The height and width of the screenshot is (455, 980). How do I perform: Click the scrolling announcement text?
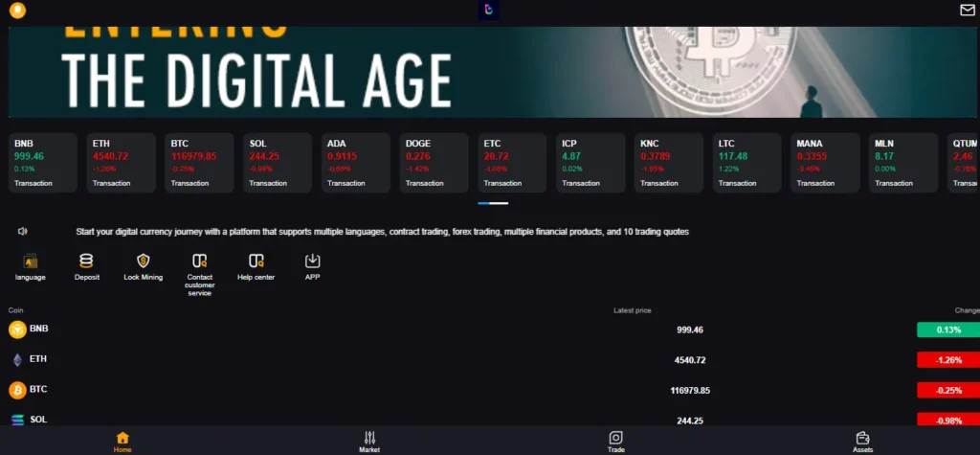tap(383, 232)
